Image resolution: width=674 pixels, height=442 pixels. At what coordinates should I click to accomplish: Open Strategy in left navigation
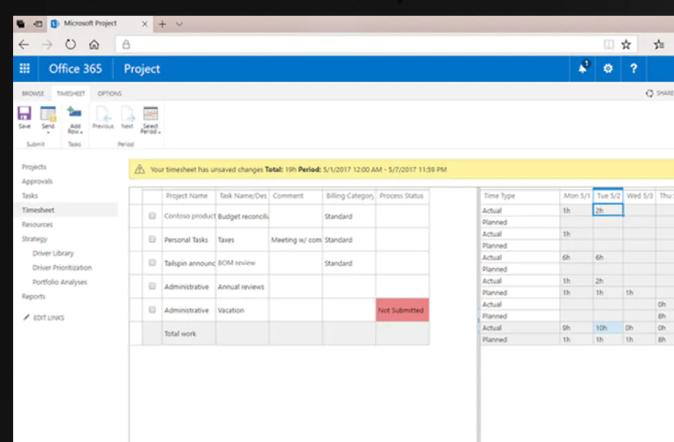(x=34, y=239)
